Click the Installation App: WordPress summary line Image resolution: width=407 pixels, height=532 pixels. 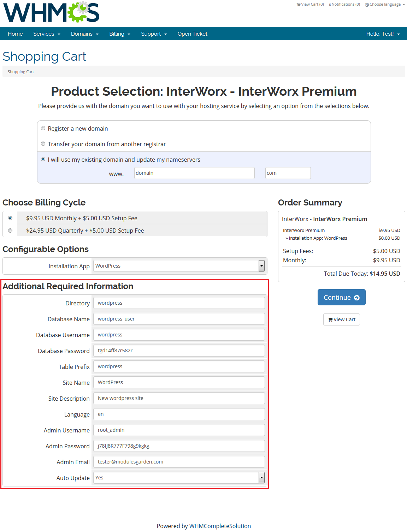coord(316,238)
